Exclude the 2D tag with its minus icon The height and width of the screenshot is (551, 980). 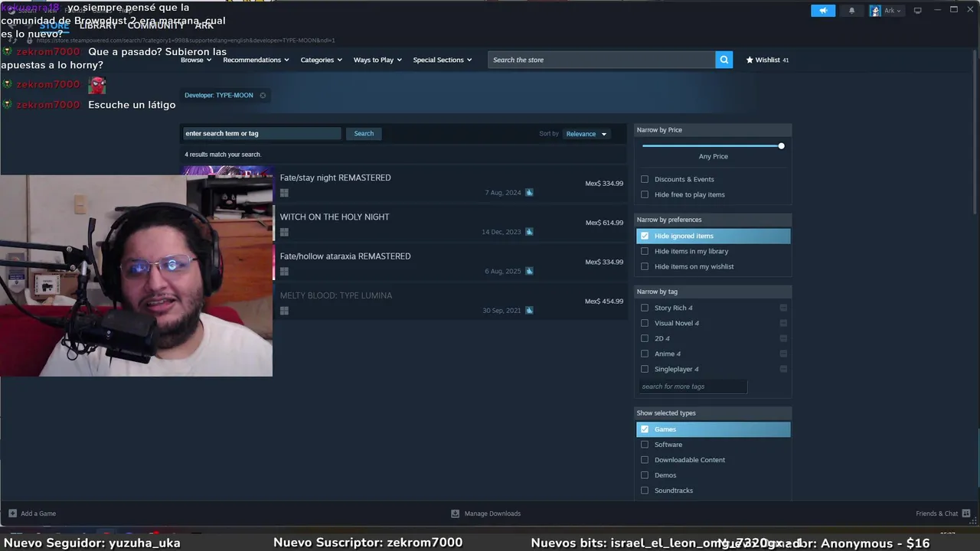pyautogui.click(x=783, y=338)
